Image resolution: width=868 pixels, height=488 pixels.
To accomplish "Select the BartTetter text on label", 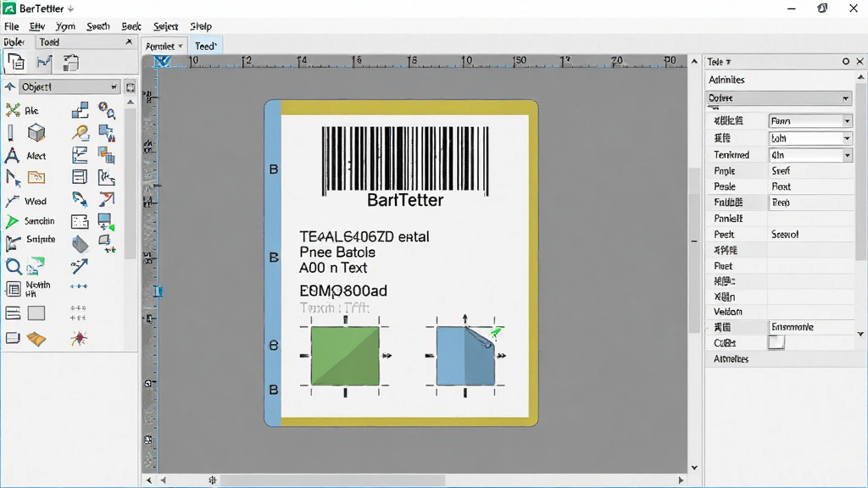I will point(405,200).
